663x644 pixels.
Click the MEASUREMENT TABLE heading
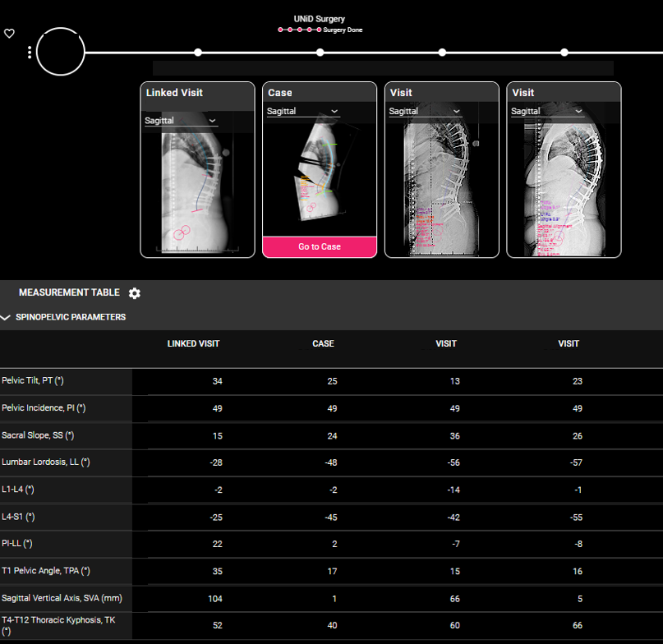click(69, 292)
